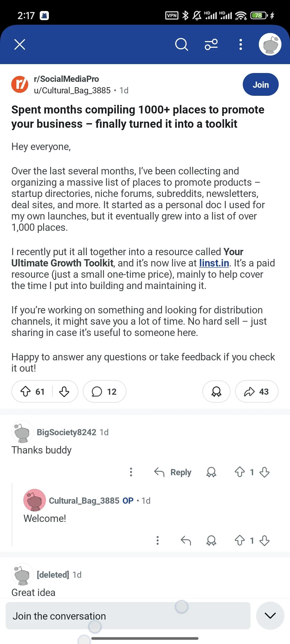290x644 pixels.
Task: Share the post via the 43 button
Action: [x=256, y=391]
